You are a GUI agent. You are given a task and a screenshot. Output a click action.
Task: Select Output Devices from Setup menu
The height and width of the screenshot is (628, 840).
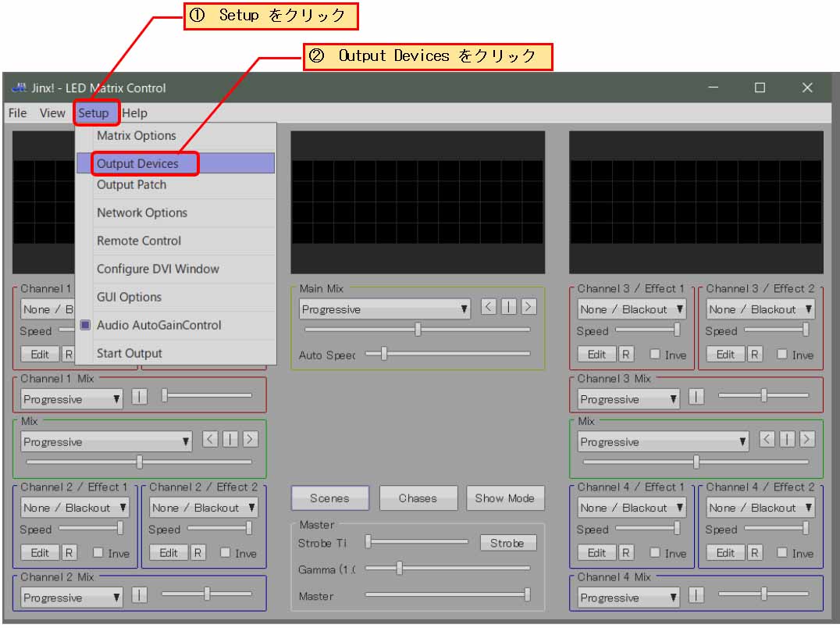coord(137,163)
